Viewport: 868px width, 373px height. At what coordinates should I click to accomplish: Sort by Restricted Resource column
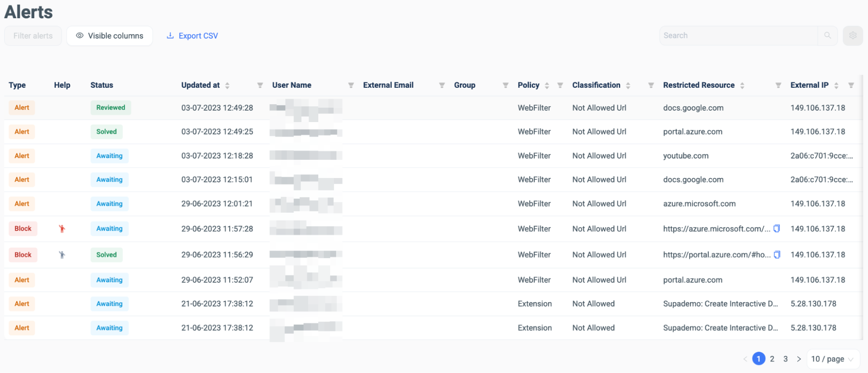742,86
